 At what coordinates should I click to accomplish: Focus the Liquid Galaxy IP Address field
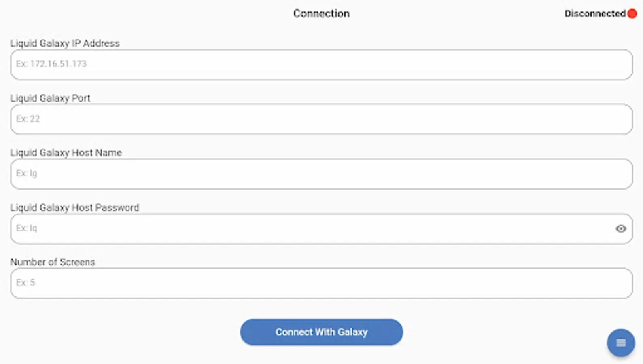321,65
